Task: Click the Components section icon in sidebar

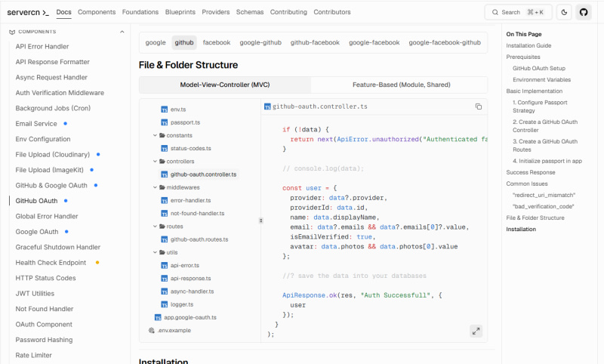Action: [12, 32]
